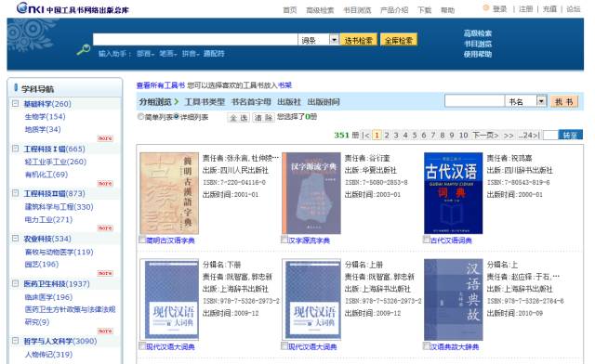Collapse the 农业科技 category tree node

[15, 238]
